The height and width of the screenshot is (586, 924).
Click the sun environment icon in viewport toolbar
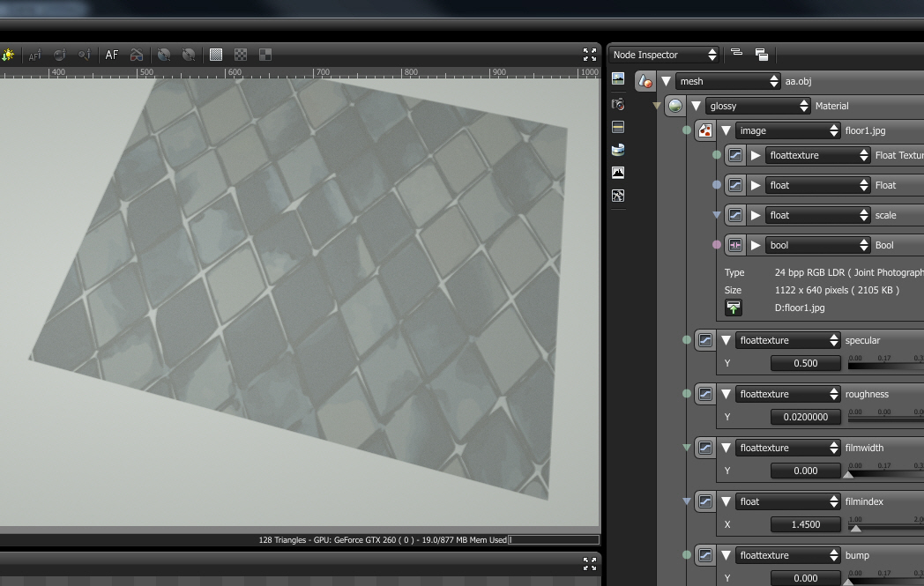click(x=8, y=55)
